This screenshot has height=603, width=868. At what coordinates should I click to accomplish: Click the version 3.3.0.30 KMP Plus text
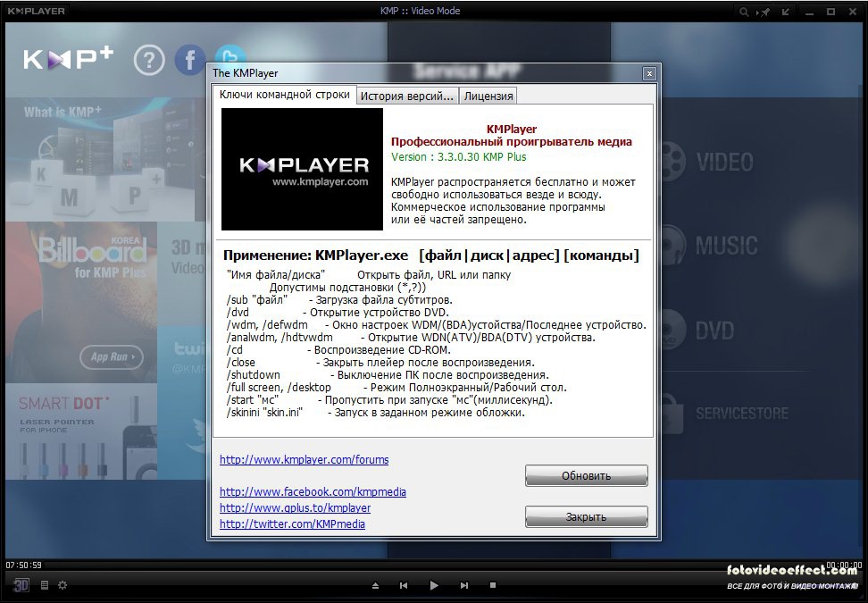(459, 156)
